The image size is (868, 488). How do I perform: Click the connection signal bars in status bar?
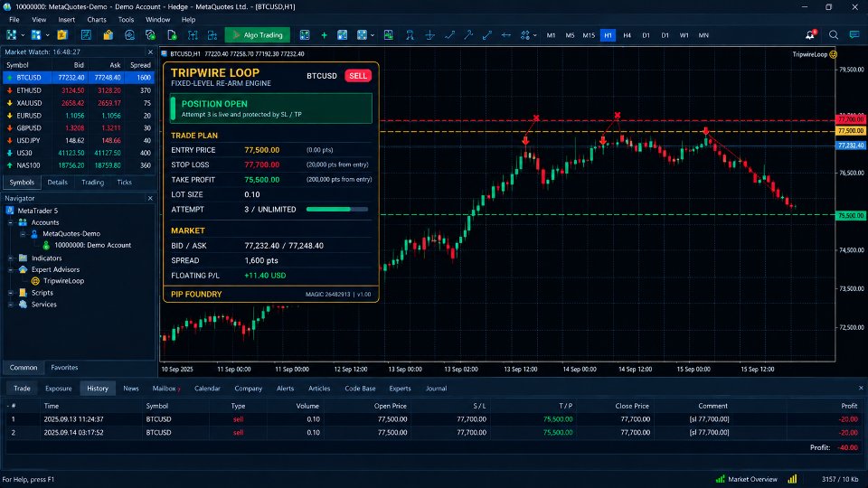(793, 479)
